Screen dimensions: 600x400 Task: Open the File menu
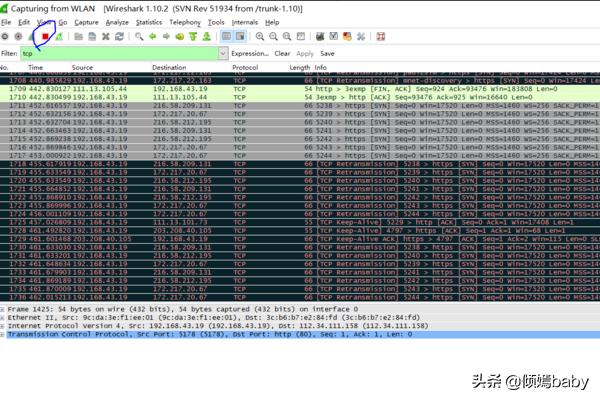coord(6,22)
